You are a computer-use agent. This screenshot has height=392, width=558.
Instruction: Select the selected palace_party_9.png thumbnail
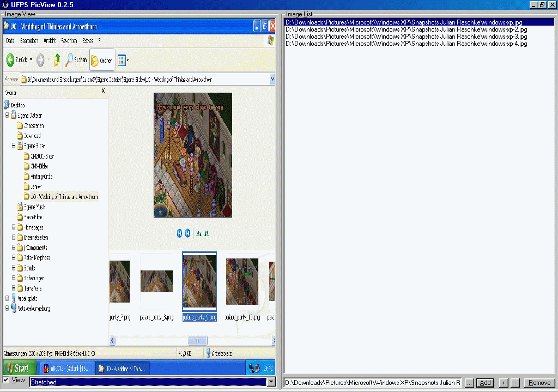[x=199, y=281]
